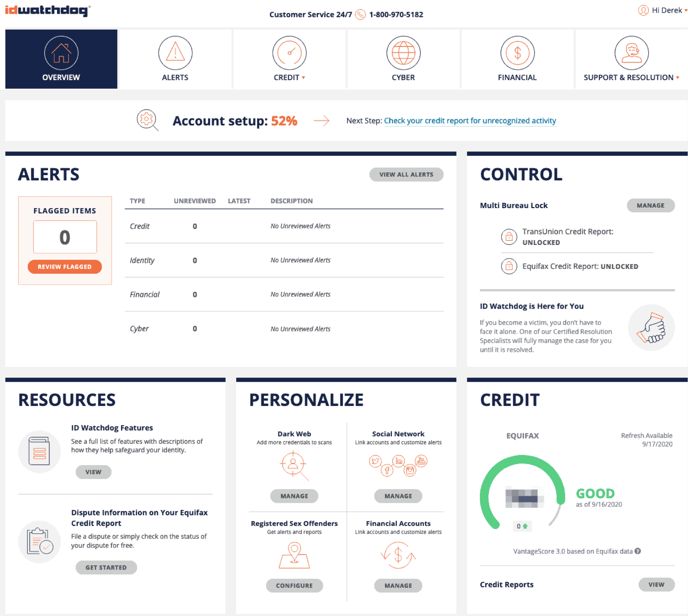This screenshot has height=616, width=688.
Task: Click the ID Watchdog Features document icon
Action: click(39, 452)
